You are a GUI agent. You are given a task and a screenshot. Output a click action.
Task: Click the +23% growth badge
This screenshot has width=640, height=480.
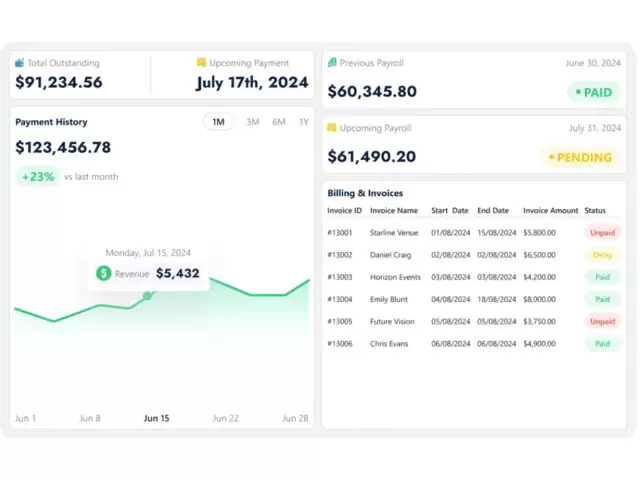click(x=37, y=177)
